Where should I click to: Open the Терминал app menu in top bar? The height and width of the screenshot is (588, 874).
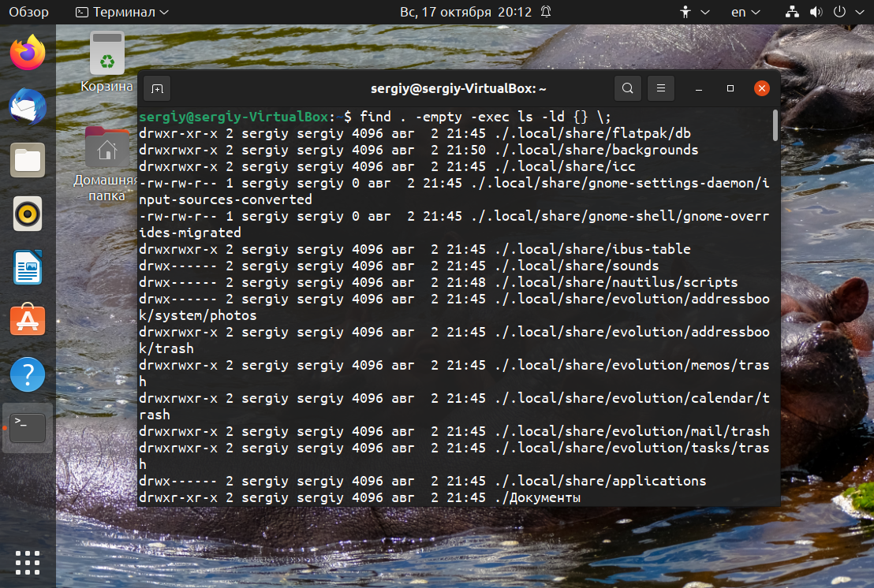pos(122,12)
